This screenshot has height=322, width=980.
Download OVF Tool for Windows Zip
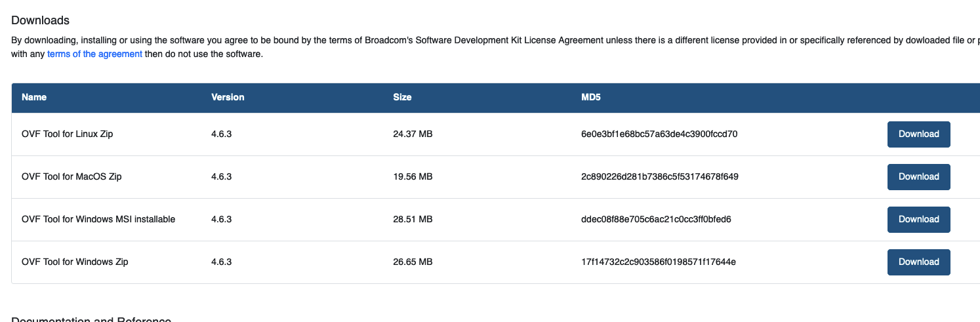[918, 262]
